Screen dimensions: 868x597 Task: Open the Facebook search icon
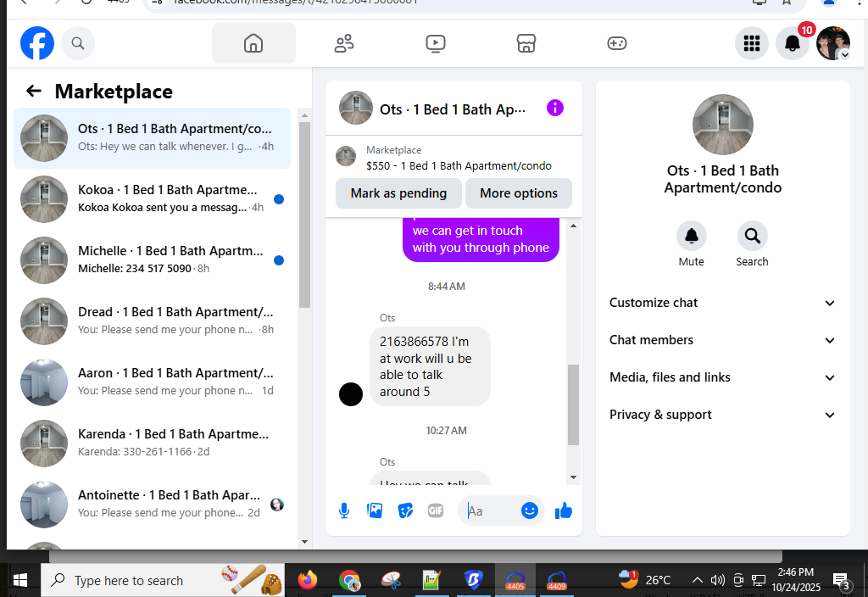(x=78, y=43)
